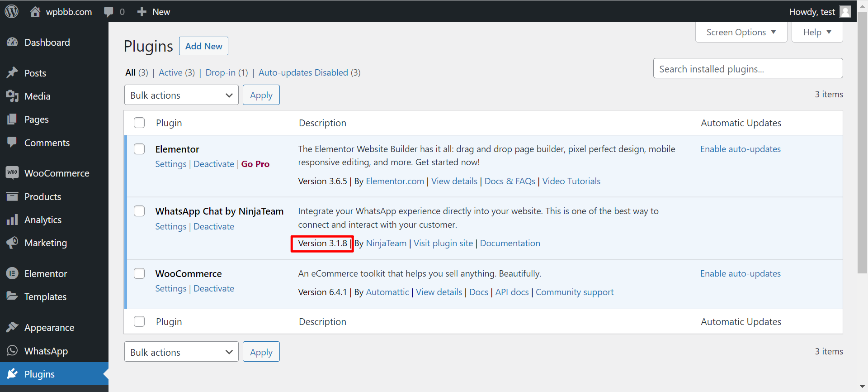Click the Appearance paintbrush icon

click(12, 327)
